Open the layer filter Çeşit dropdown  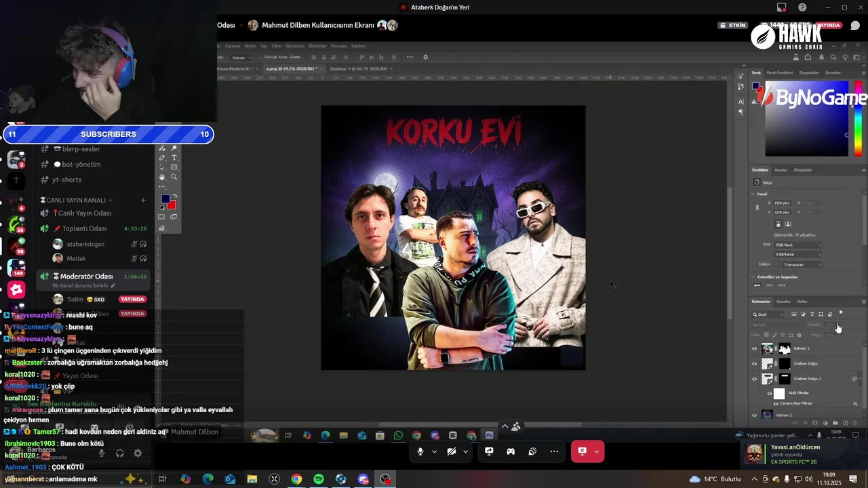(x=768, y=314)
